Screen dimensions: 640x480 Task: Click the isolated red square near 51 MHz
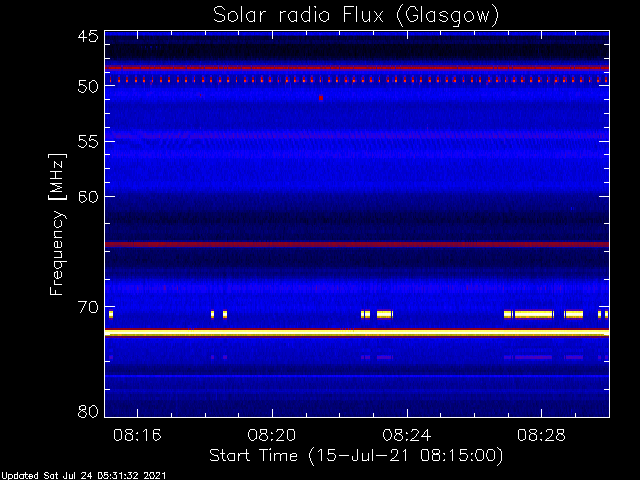[321, 98]
